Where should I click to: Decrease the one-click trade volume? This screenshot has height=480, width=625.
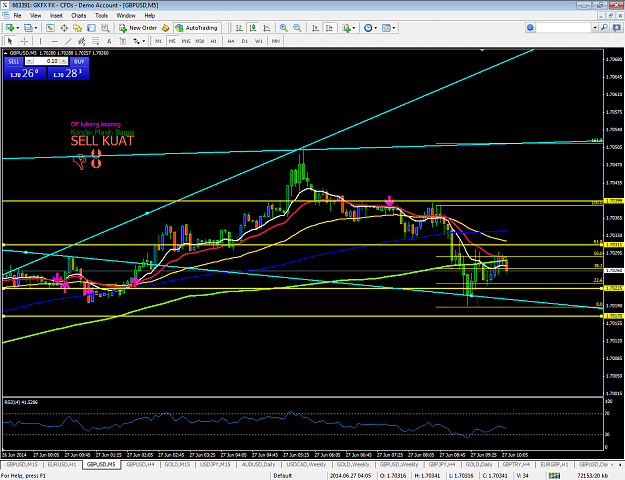29,61
